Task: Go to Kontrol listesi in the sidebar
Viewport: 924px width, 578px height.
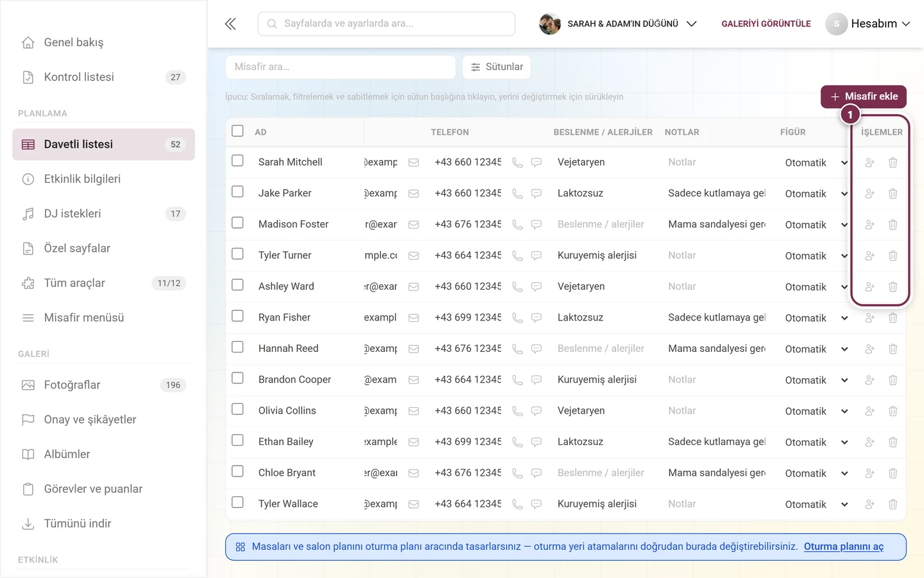Action: pyautogui.click(x=103, y=77)
